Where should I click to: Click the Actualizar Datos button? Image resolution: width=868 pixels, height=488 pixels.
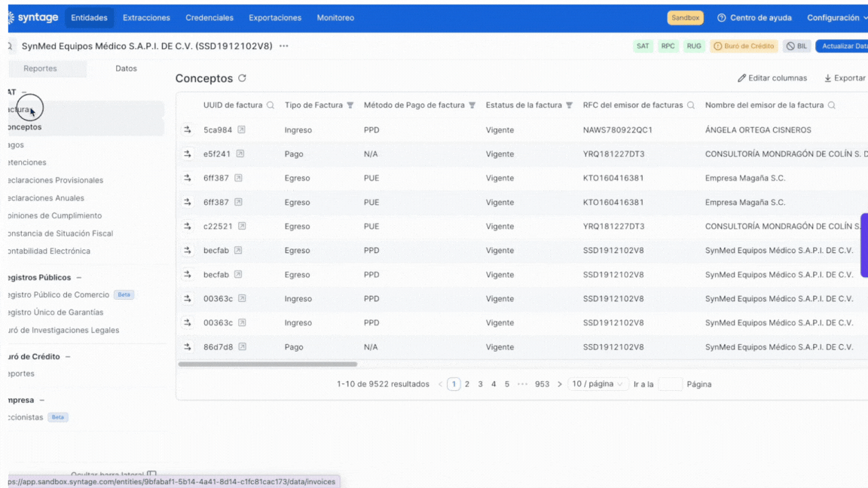842,46
